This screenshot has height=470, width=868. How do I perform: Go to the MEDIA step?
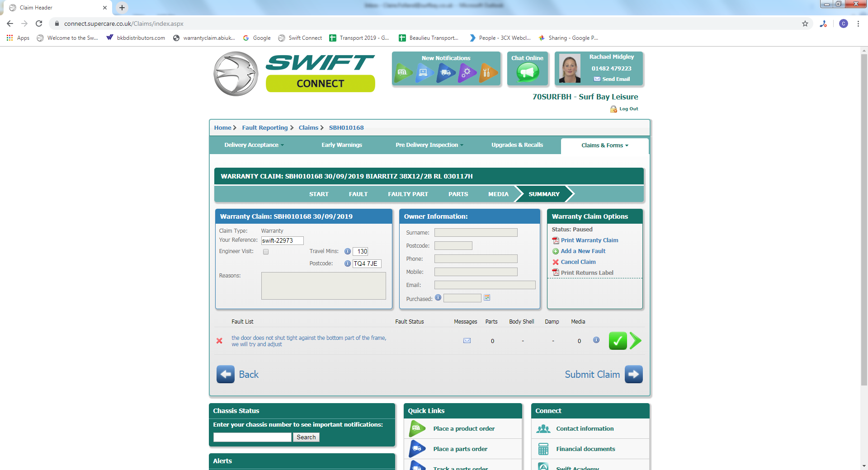498,194
